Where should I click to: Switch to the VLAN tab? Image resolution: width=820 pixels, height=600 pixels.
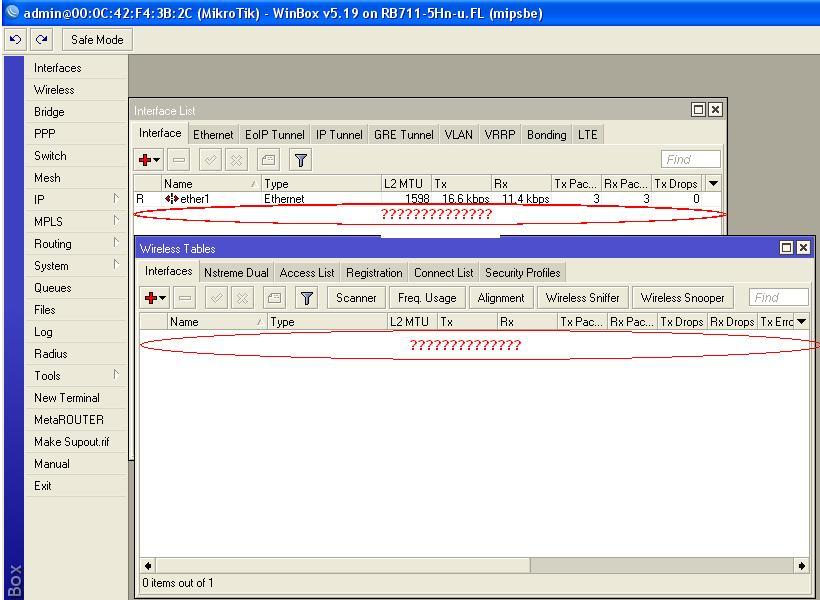tap(458, 134)
